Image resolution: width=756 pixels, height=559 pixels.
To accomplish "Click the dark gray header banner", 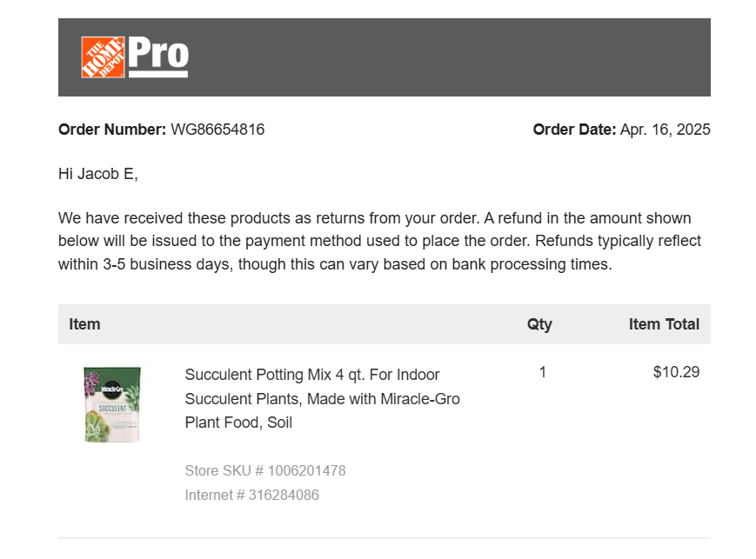I will tap(435, 57).
